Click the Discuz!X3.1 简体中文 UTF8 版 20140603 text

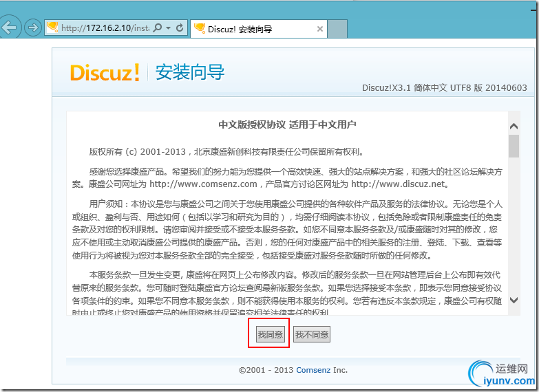444,88
